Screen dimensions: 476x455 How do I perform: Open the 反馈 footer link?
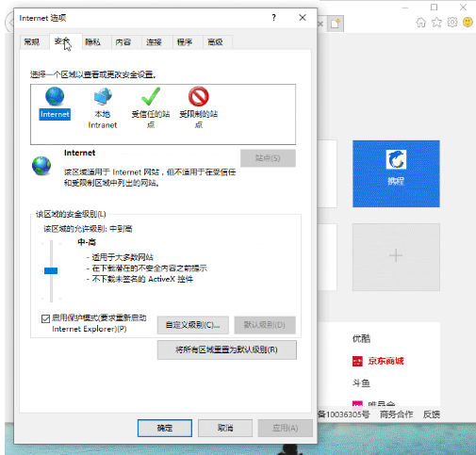(432, 414)
